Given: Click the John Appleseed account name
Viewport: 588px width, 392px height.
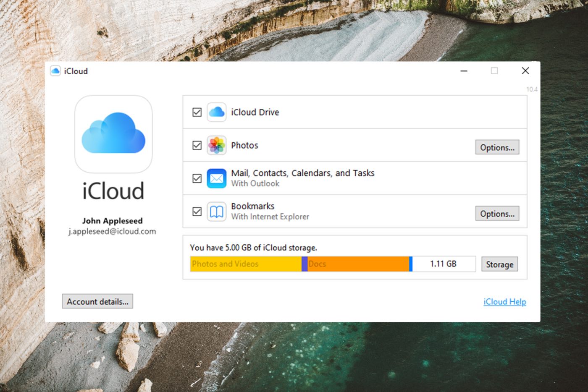Looking at the screenshot, I should point(113,221).
